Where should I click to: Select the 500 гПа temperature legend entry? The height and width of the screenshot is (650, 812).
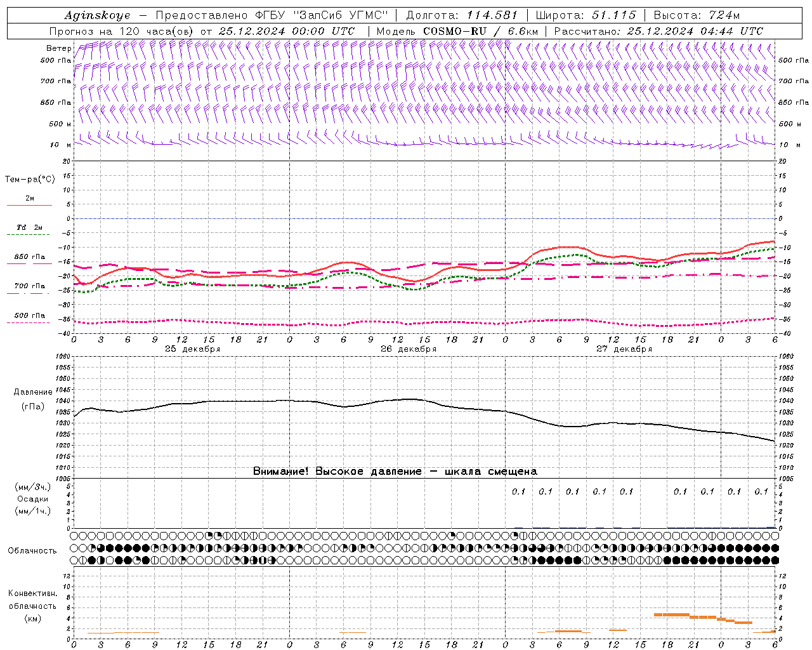tap(29, 318)
